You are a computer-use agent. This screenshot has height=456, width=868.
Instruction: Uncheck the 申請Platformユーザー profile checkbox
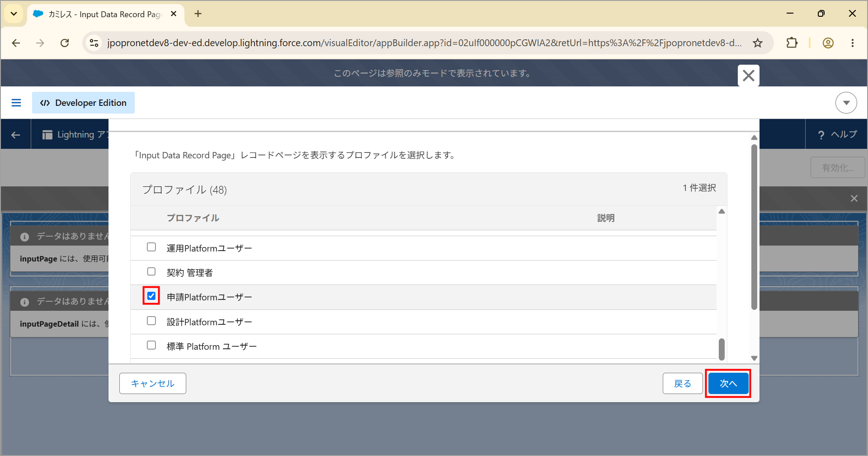(151, 296)
